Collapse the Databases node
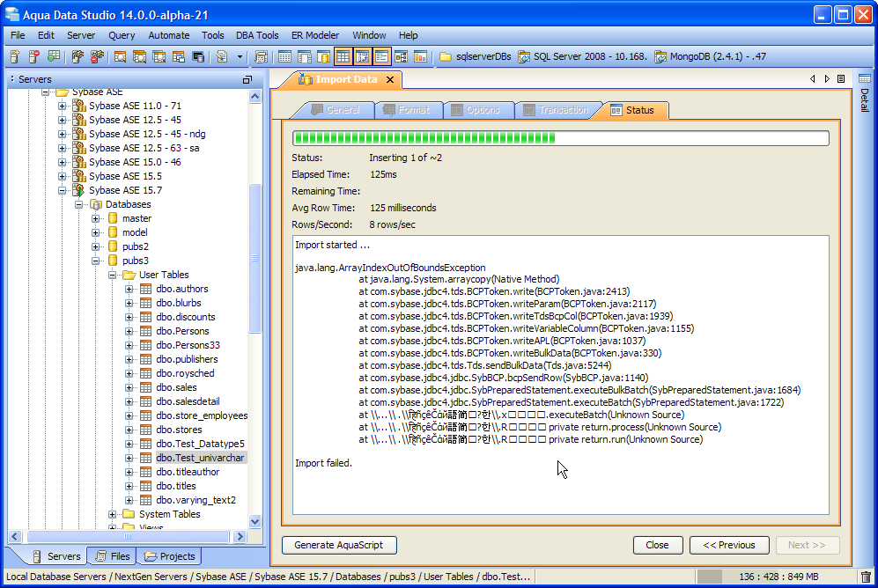 coord(79,204)
